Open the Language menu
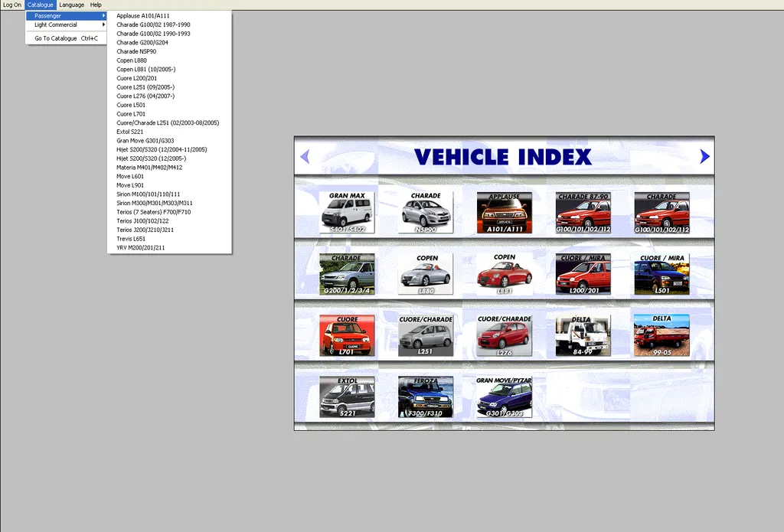Image resolution: width=784 pixels, height=532 pixels. pos(71,5)
